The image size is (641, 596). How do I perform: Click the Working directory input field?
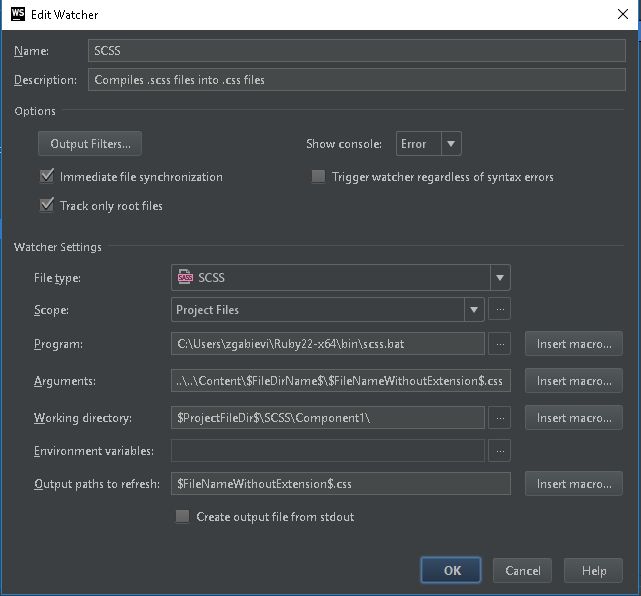[328, 418]
